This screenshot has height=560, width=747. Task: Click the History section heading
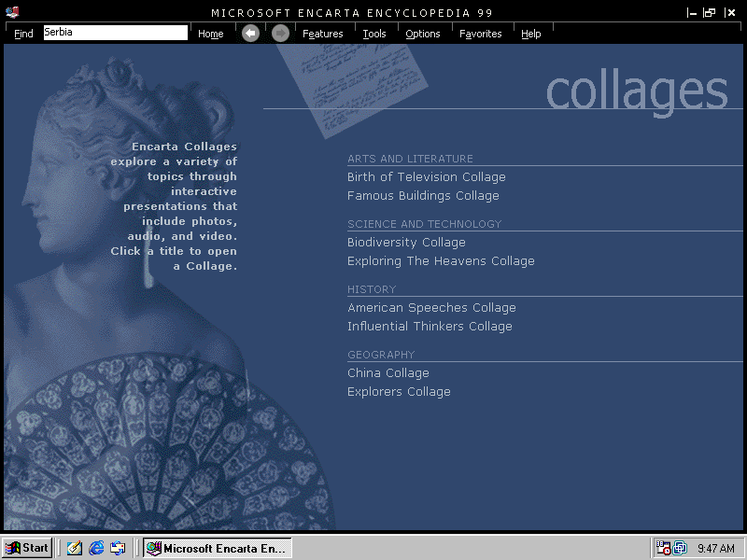372,289
